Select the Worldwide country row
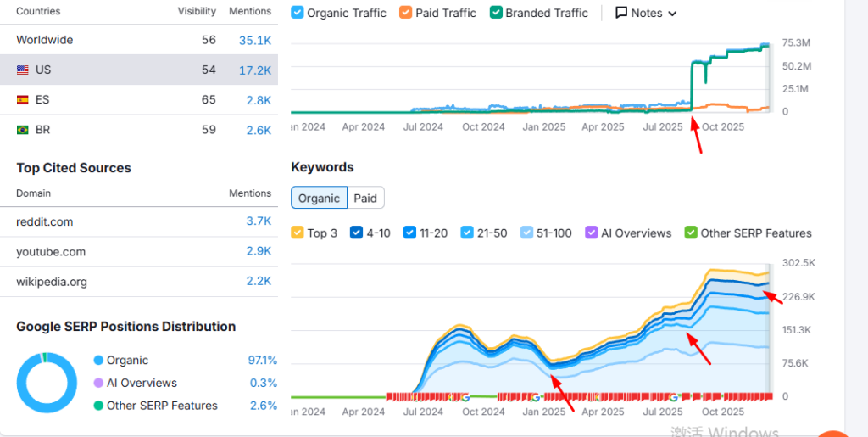This screenshot has height=437, width=868. tap(45, 40)
